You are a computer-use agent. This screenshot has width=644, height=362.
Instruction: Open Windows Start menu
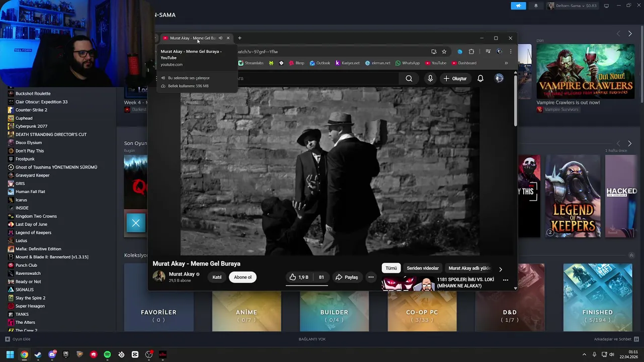coord(10,354)
